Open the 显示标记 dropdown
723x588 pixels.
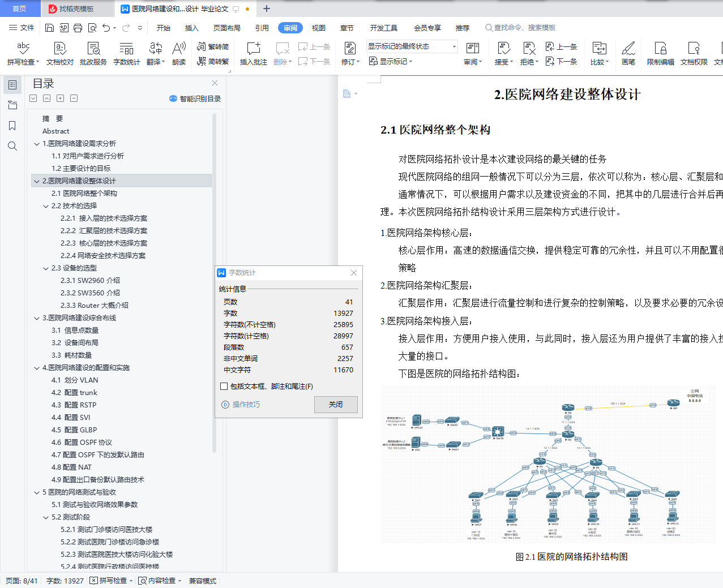(391, 61)
